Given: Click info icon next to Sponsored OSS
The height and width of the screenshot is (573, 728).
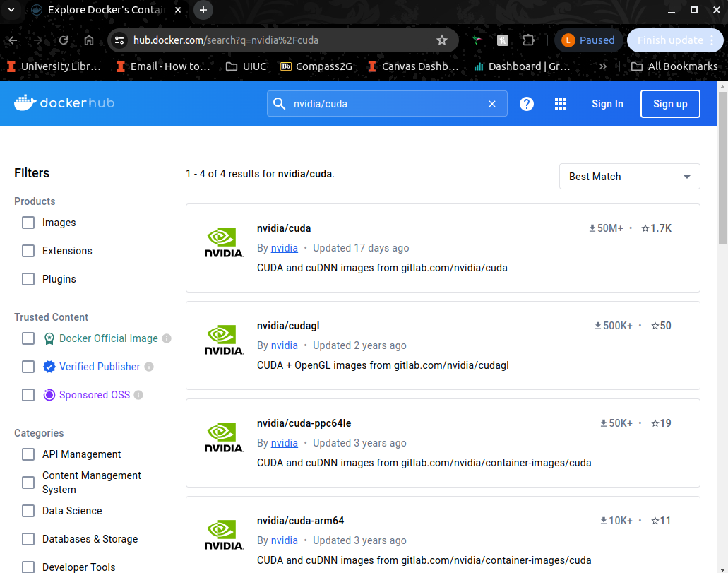Looking at the screenshot, I should (138, 395).
